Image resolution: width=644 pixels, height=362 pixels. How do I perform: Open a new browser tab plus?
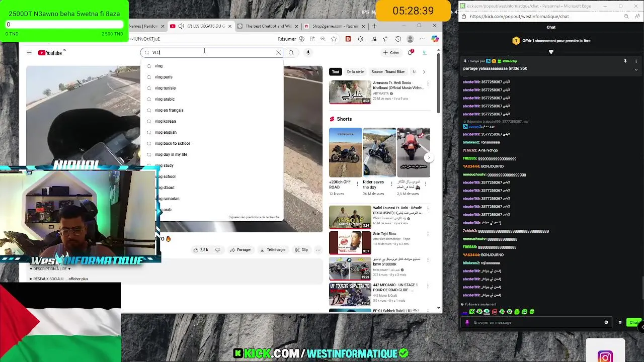point(374,26)
